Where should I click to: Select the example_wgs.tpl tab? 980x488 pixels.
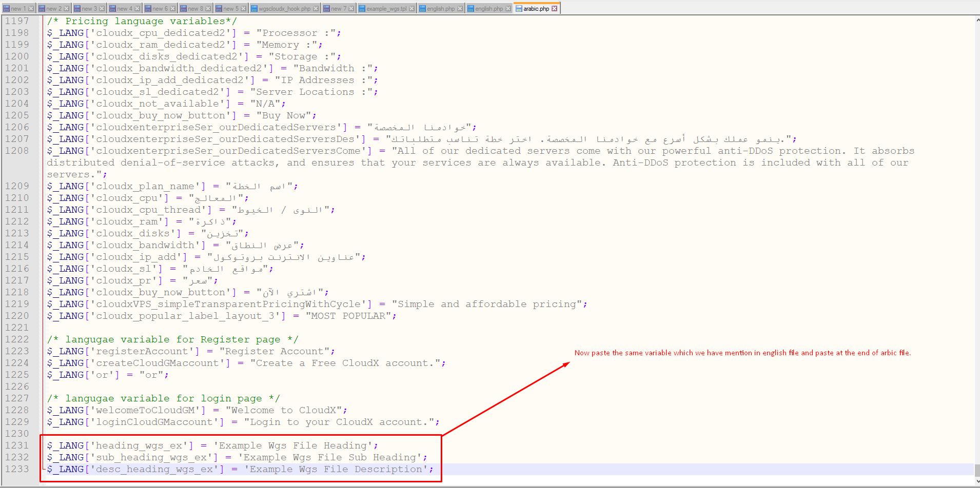386,9
